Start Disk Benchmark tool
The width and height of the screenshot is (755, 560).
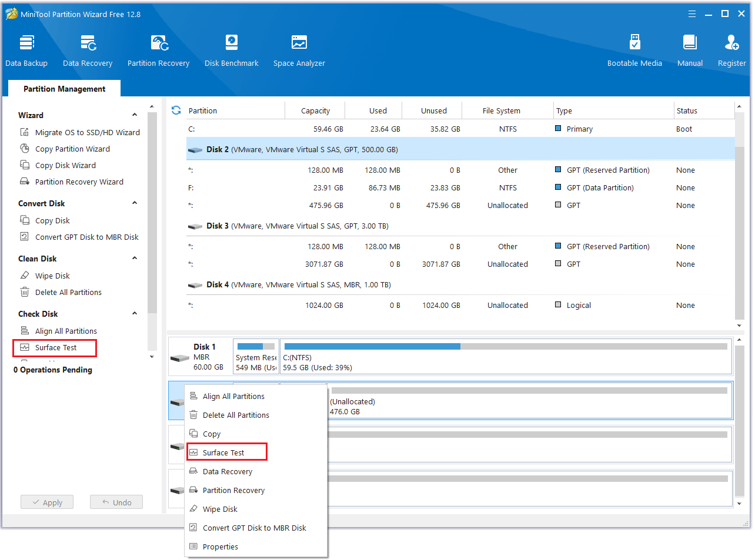231,51
